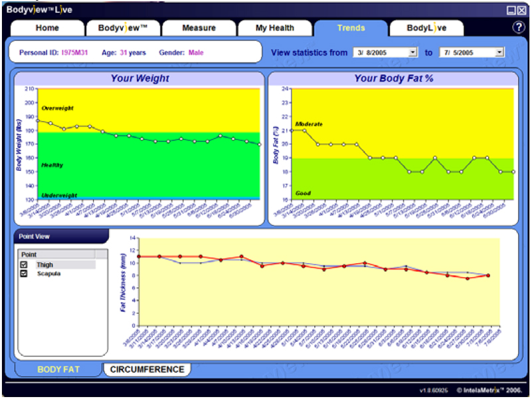
Task: Switch to the CIRCUMFERENCE bottom tab
Action: 147,370
